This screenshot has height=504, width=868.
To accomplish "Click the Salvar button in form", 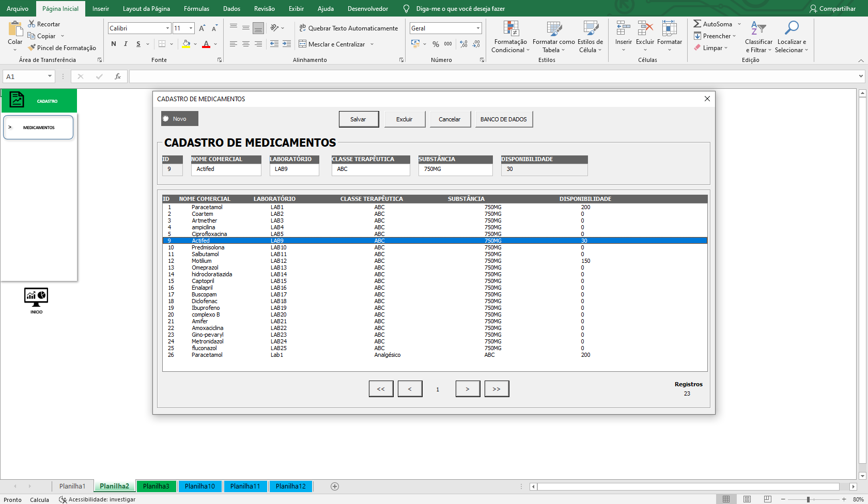I will point(359,119).
